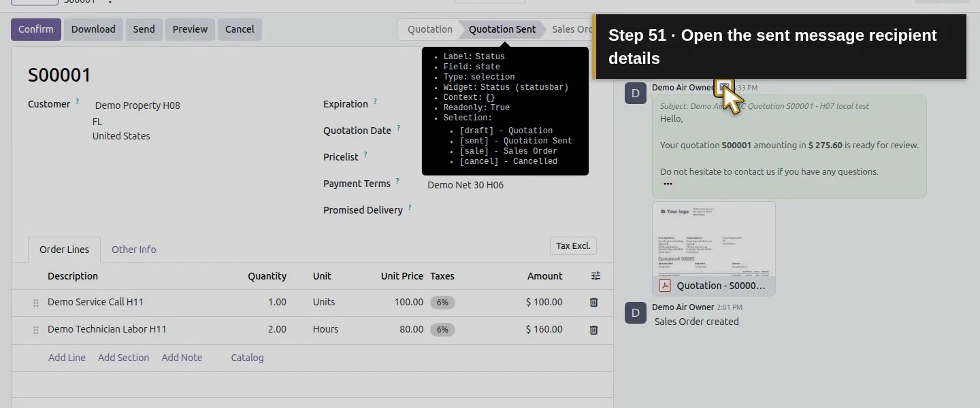Click unit price 80.00
This screenshot has height=408, width=980.
click(411, 329)
